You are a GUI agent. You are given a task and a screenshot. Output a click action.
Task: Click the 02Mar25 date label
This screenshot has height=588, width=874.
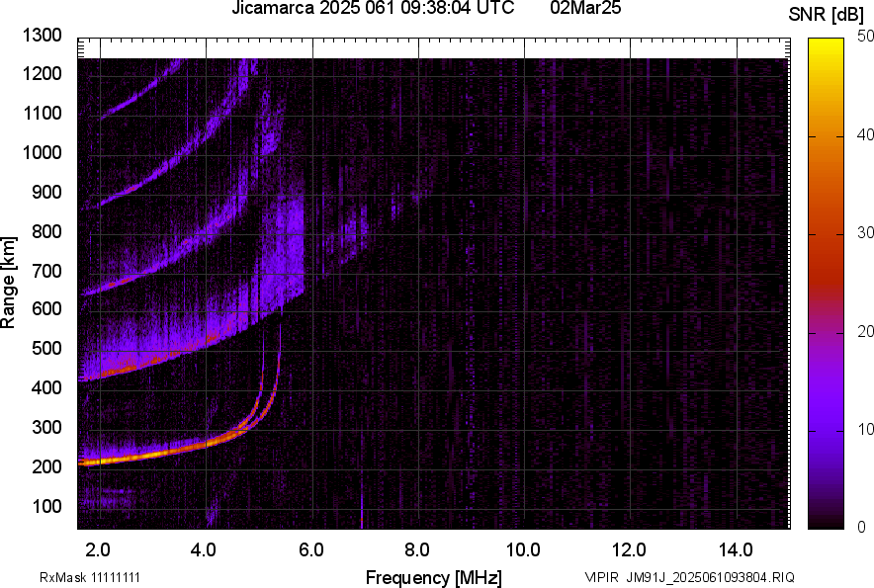pos(585,9)
